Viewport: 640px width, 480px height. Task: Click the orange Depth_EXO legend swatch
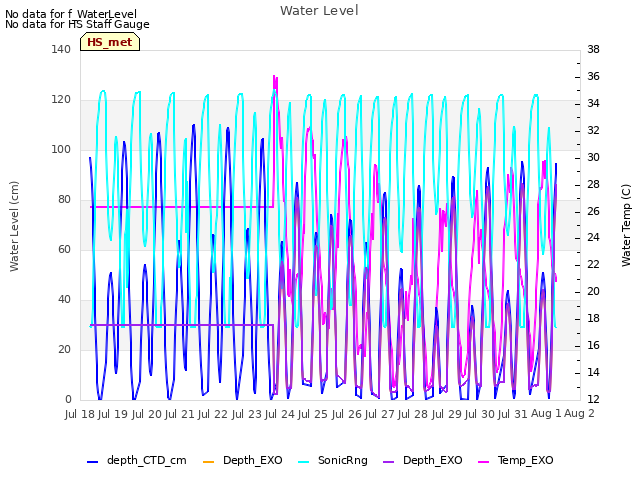tap(208, 462)
